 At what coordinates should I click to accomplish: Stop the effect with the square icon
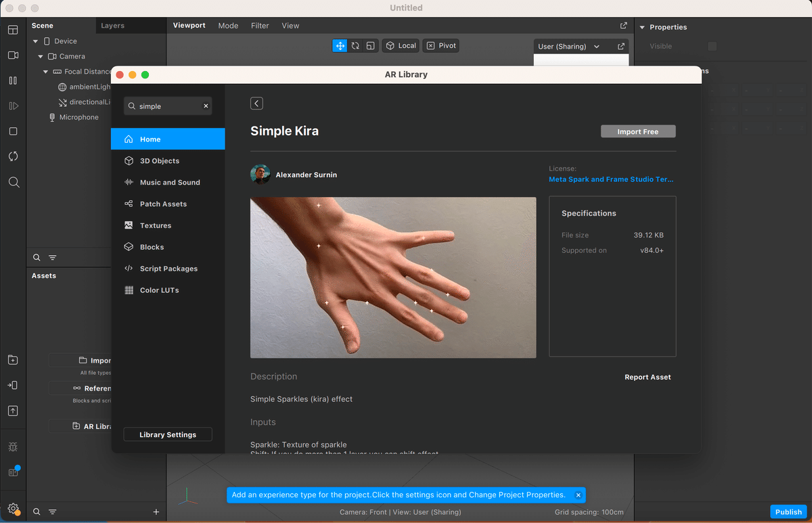13,131
